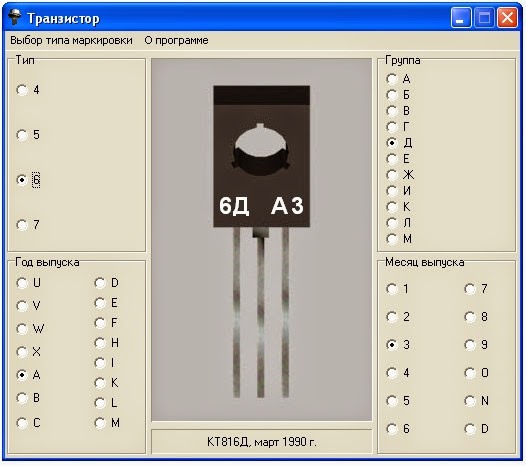
Task: Open the Выбор типа маркировки menu
Action: click(71, 41)
